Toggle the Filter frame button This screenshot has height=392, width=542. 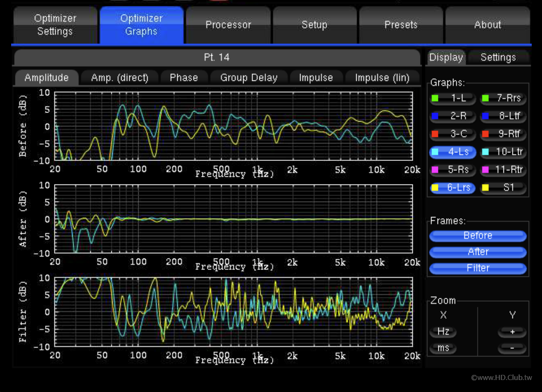click(x=478, y=268)
